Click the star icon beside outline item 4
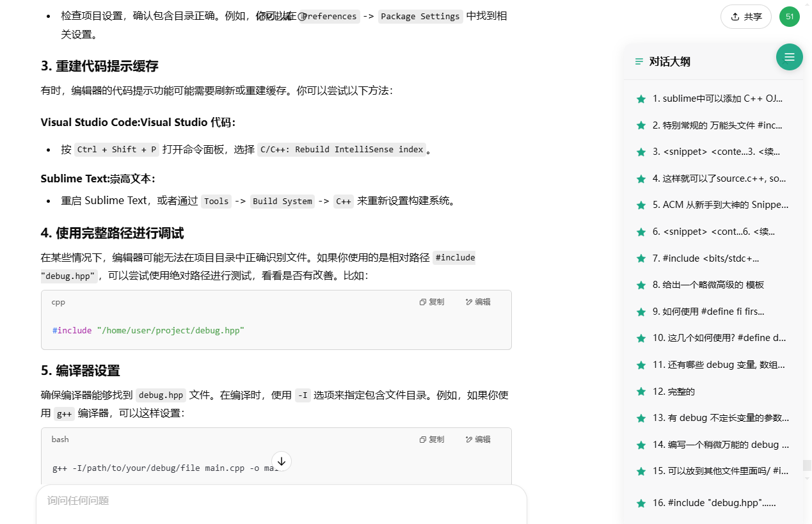Image resolution: width=812 pixels, height=524 pixels. coord(641,179)
